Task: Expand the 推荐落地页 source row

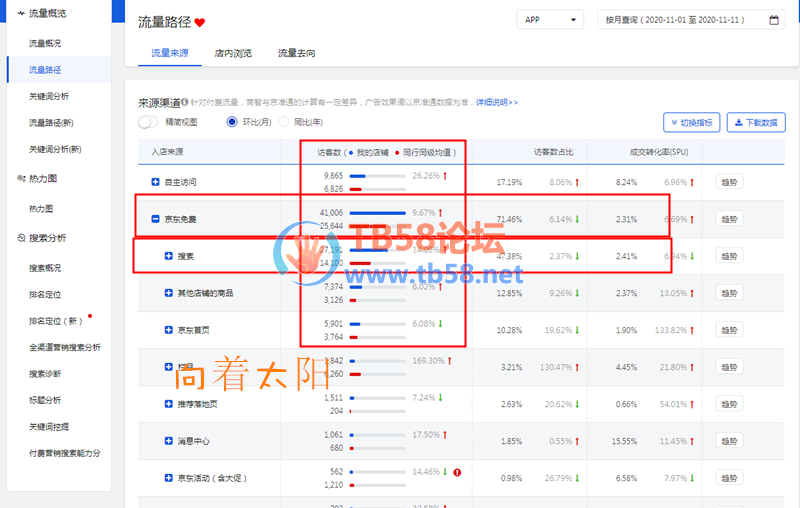Action: tap(169, 404)
